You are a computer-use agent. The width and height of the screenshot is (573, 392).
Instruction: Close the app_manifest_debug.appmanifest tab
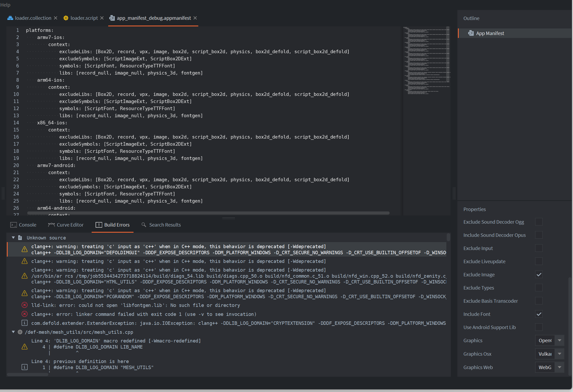tap(195, 18)
